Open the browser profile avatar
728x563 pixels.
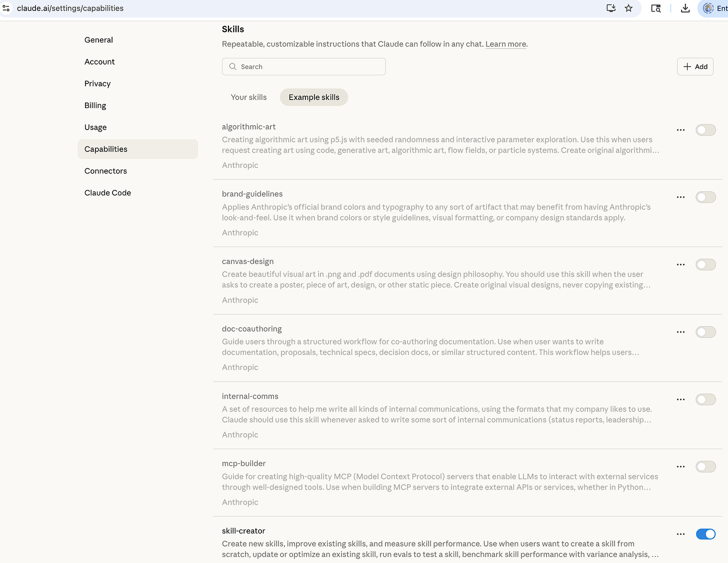click(708, 8)
